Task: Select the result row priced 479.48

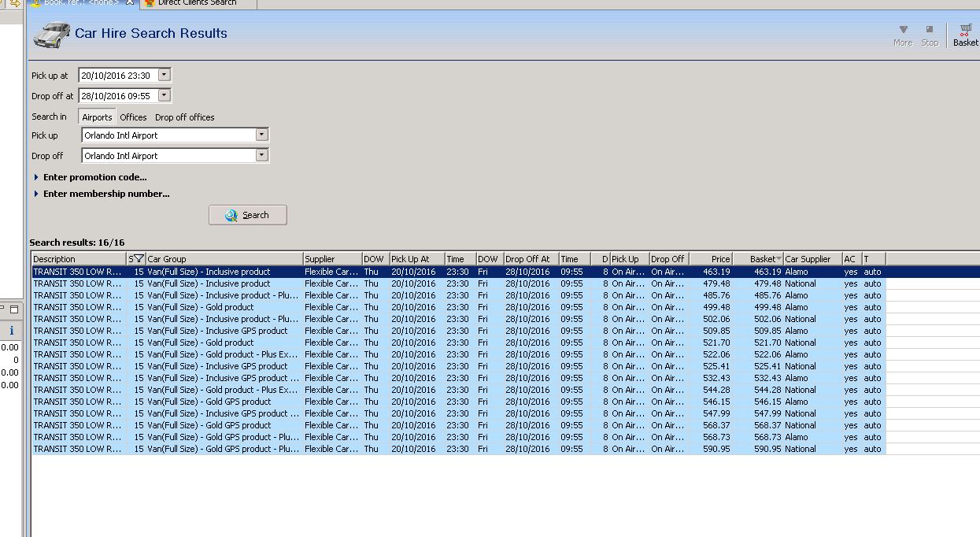Action: (458, 283)
